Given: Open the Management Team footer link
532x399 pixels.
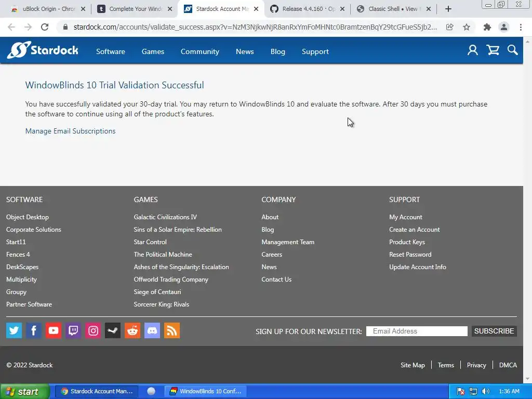Looking at the screenshot, I should [288, 242].
